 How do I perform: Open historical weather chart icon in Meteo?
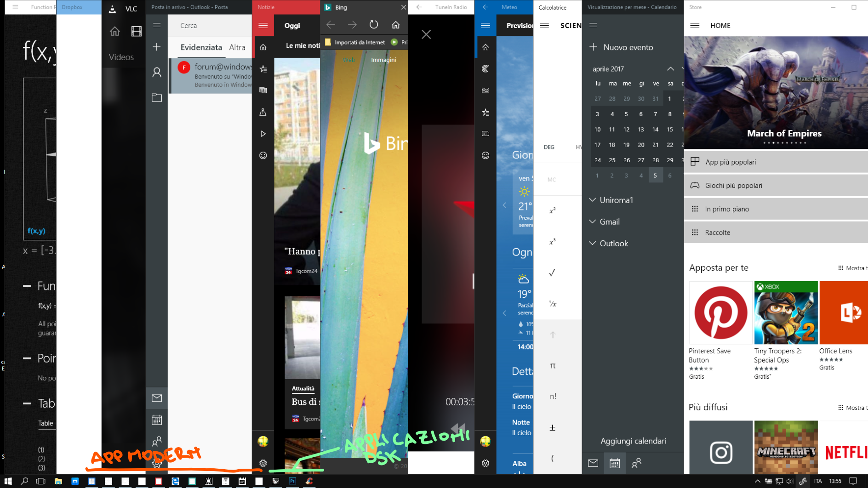coord(485,91)
